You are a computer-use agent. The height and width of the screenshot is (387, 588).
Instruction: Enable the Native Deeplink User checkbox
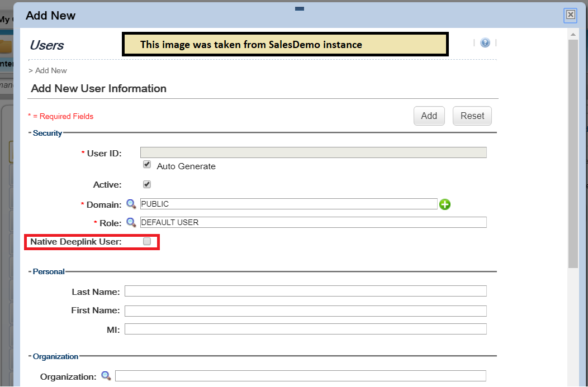pyautogui.click(x=147, y=241)
